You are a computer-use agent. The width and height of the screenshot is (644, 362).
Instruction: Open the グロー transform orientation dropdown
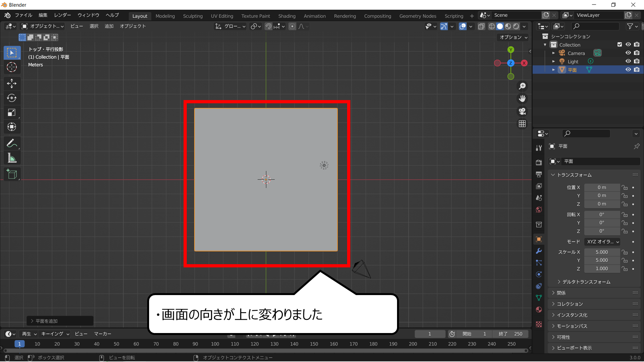pyautogui.click(x=230, y=26)
